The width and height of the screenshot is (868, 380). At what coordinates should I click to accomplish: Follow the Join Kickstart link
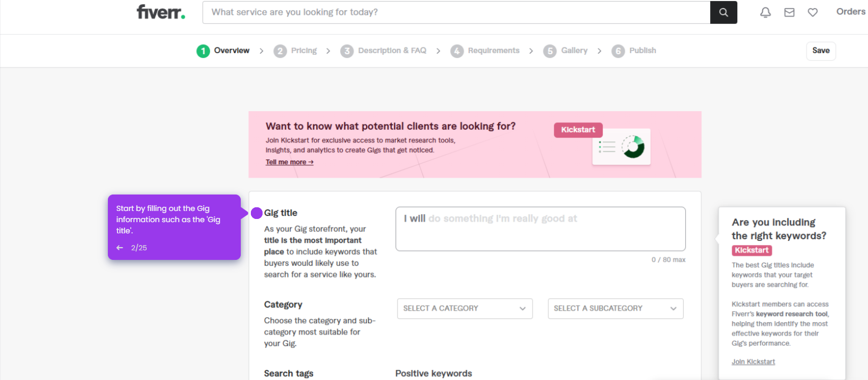pyautogui.click(x=753, y=362)
